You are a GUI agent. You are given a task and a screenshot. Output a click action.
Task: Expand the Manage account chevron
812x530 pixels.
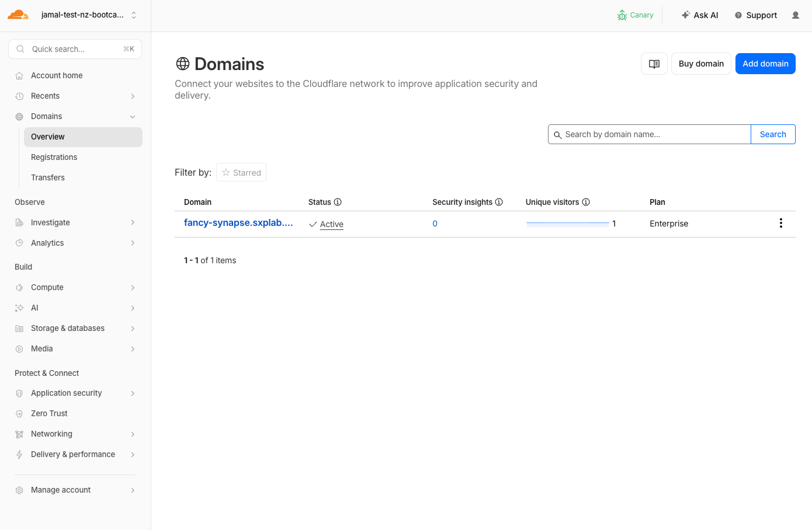(x=133, y=490)
